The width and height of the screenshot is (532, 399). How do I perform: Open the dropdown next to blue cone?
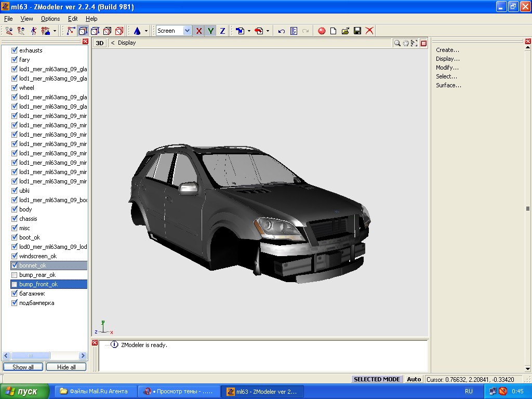pyautogui.click(x=146, y=31)
